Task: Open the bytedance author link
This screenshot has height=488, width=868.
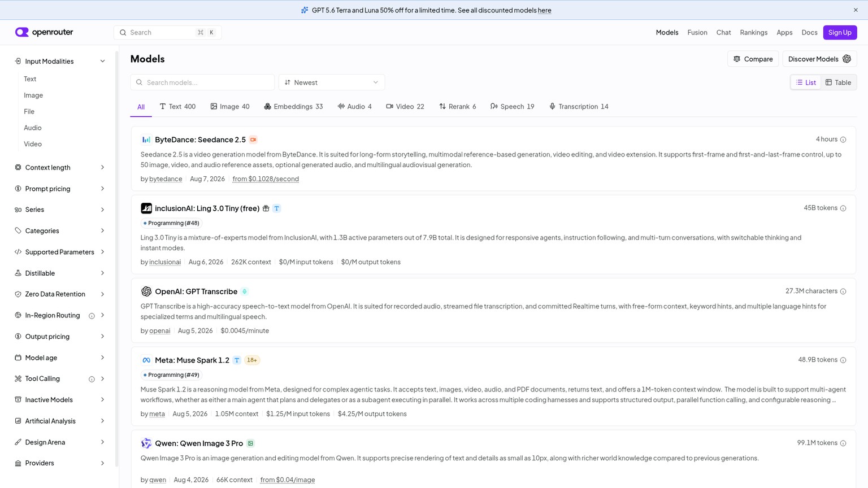Action: coord(166,179)
